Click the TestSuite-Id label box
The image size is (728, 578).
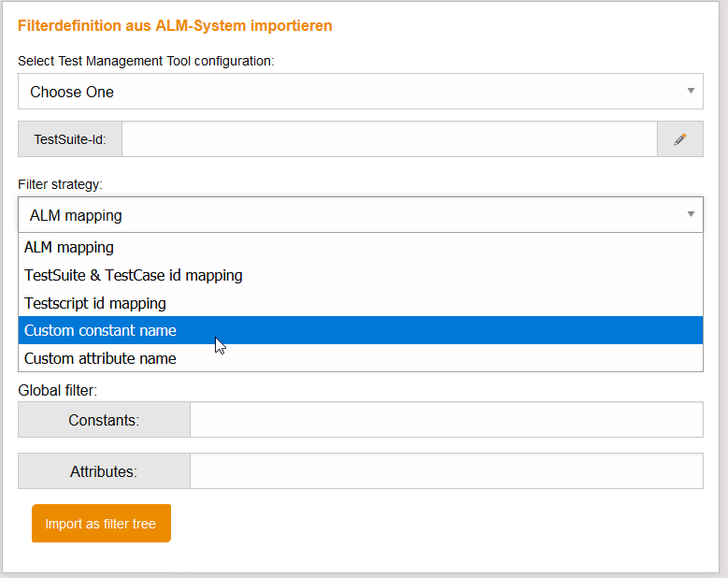[70, 139]
